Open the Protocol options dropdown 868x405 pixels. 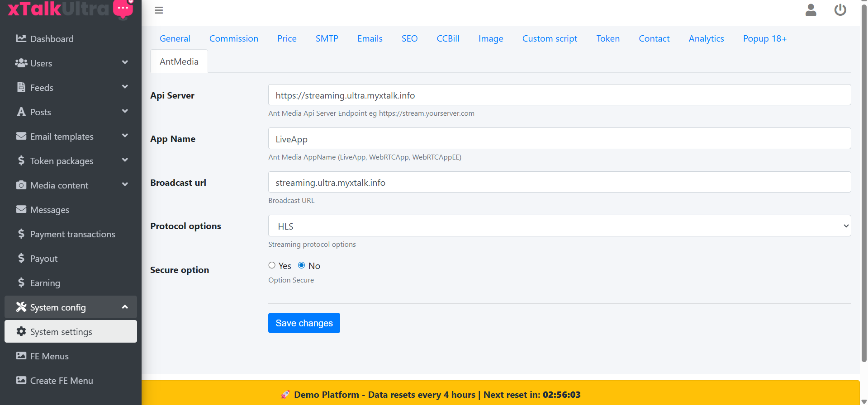(559, 226)
